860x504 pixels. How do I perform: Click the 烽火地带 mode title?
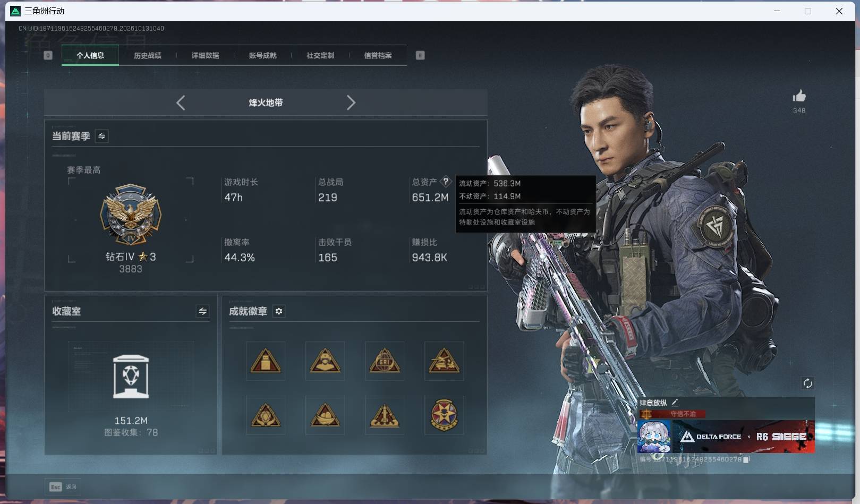pyautogui.click(x=266, y=102)
